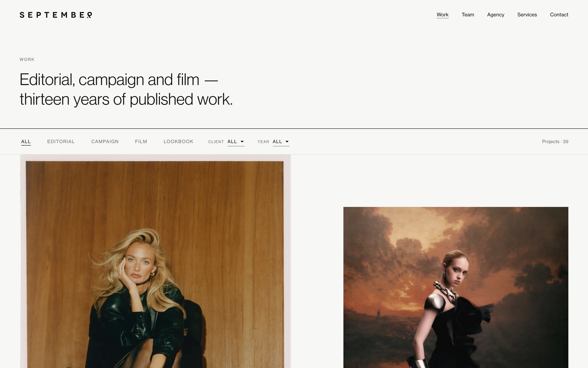This screenshot has height=368, width=588.
Task: Switch to the LOOKBOOK filter
Action: (179, 141)
